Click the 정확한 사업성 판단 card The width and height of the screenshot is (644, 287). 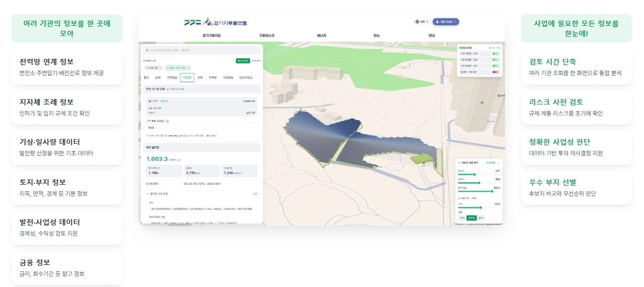577,147
